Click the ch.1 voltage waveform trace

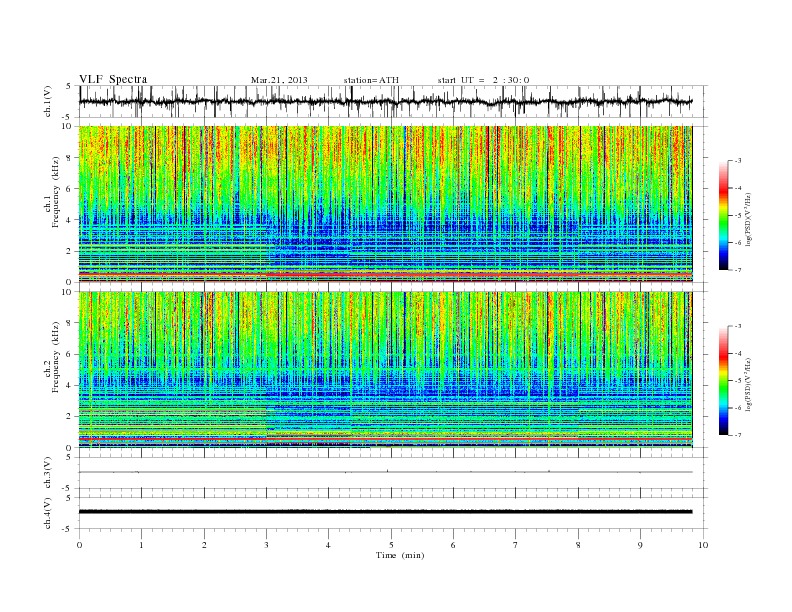click(385, 101)
